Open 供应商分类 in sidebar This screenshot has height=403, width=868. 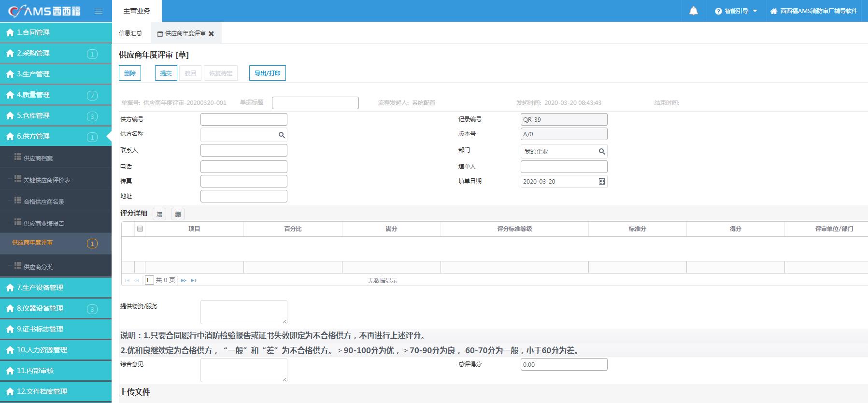click(x=56, y=266)
